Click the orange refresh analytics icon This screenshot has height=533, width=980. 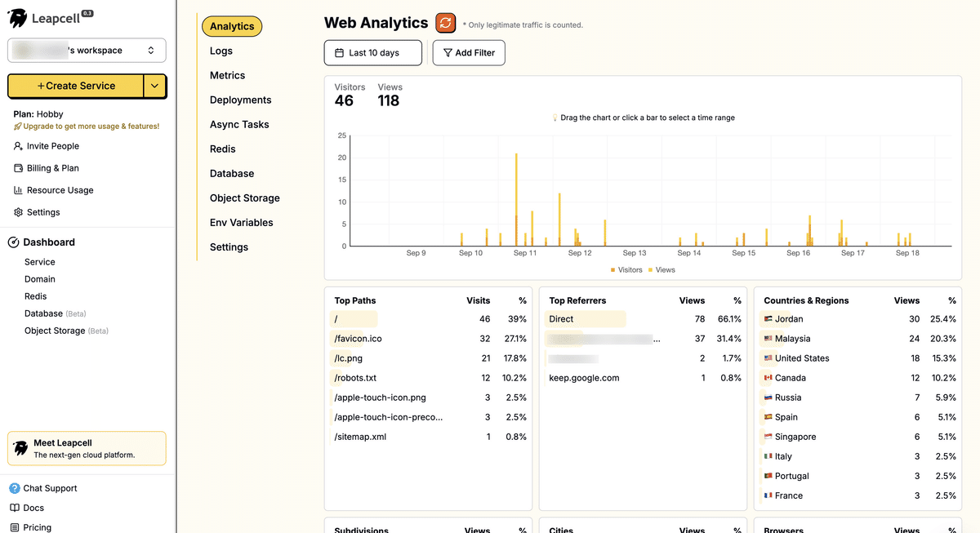(445, 23)
